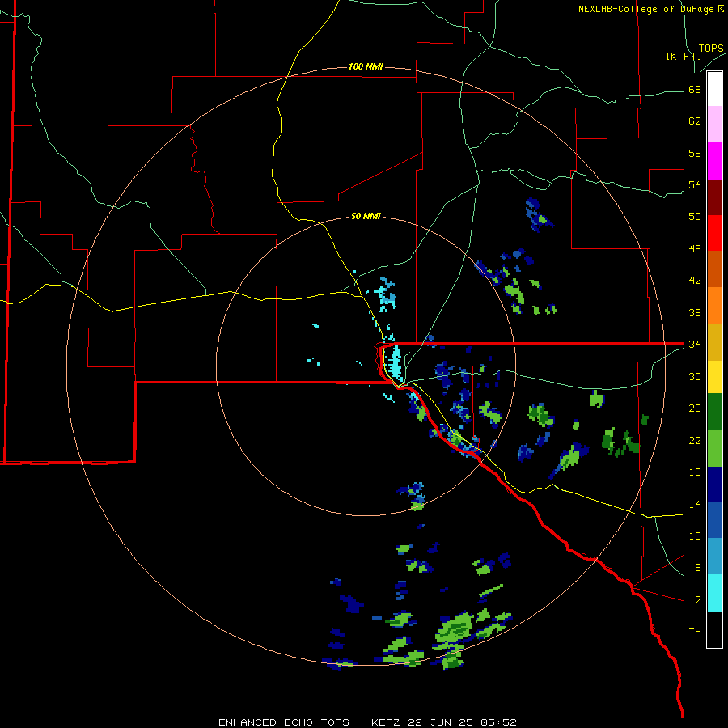Click the [K FT] units label
The width and height of the screenshot is (728, 728).
pos(684,56)
